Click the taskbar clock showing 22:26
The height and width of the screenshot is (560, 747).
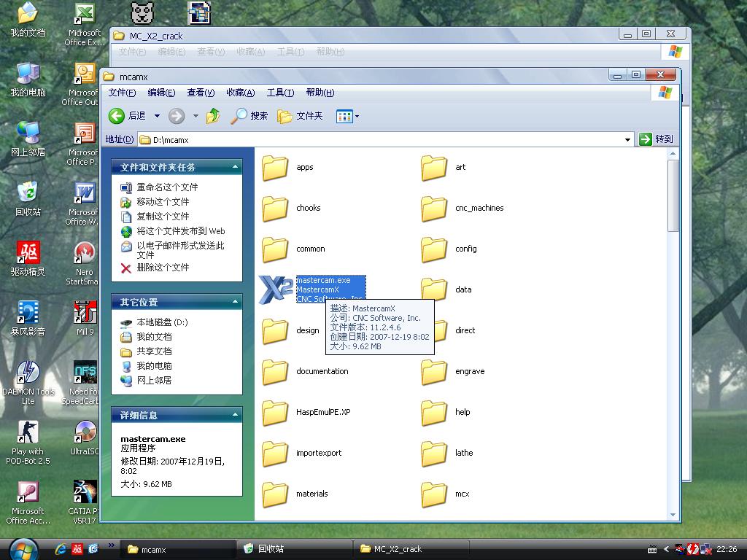click(x=727, y=549)
